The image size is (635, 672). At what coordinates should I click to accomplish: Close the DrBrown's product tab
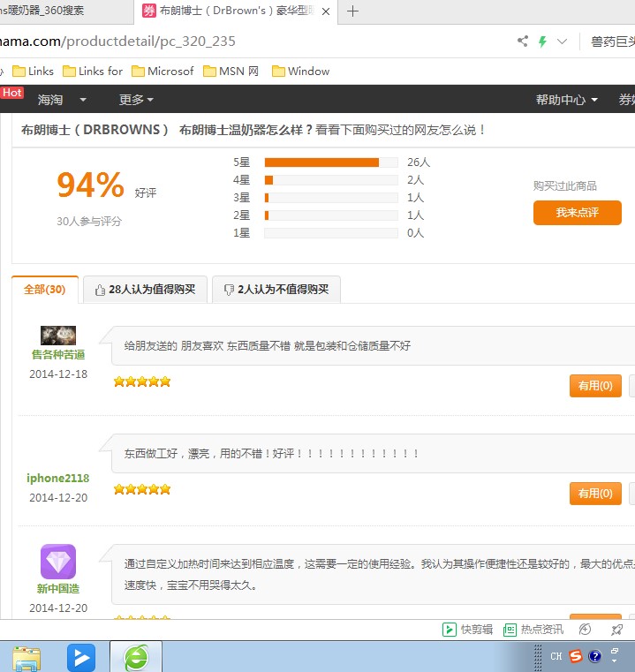click(x=326, y=11)
